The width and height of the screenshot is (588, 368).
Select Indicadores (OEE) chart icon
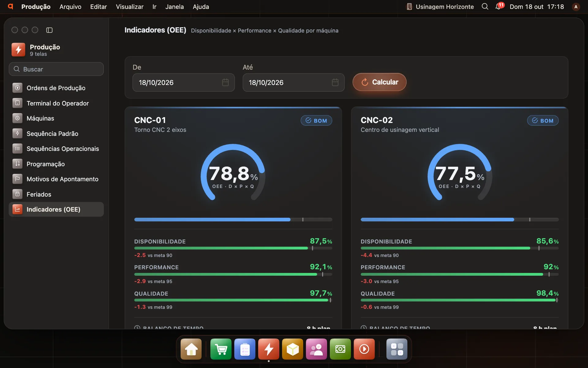click(17, 209)
